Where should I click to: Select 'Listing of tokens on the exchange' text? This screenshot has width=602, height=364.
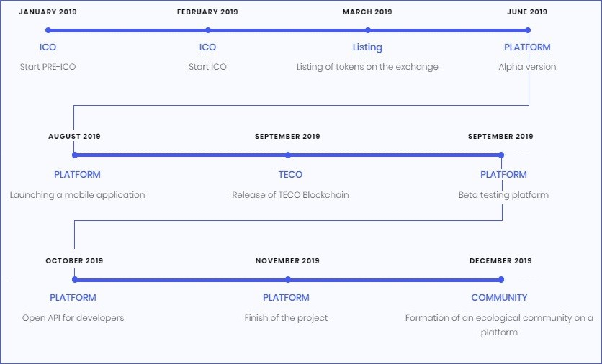(x=367, y=67)
